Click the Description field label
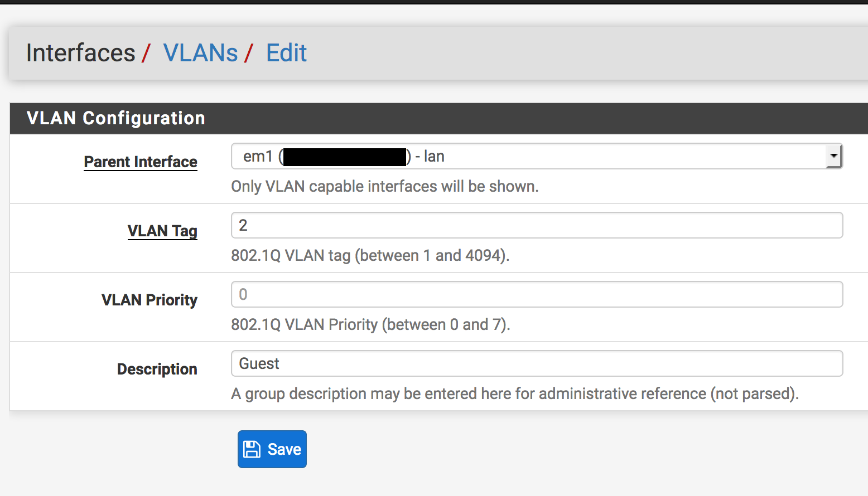This screenshot has height=496, width=868. coord(157,369)
